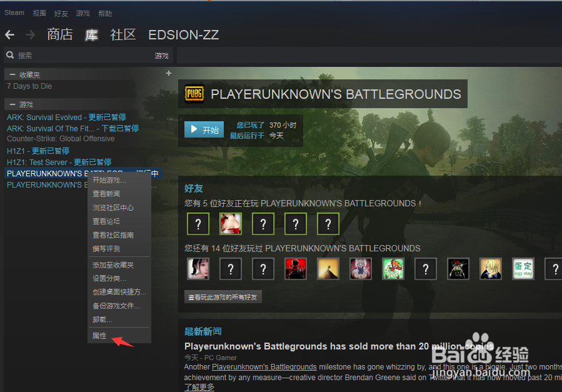Viewport: 562px width, 392px height.
Task: Open the girl photo avatar in played friends
Action: (x=198, y=268)
